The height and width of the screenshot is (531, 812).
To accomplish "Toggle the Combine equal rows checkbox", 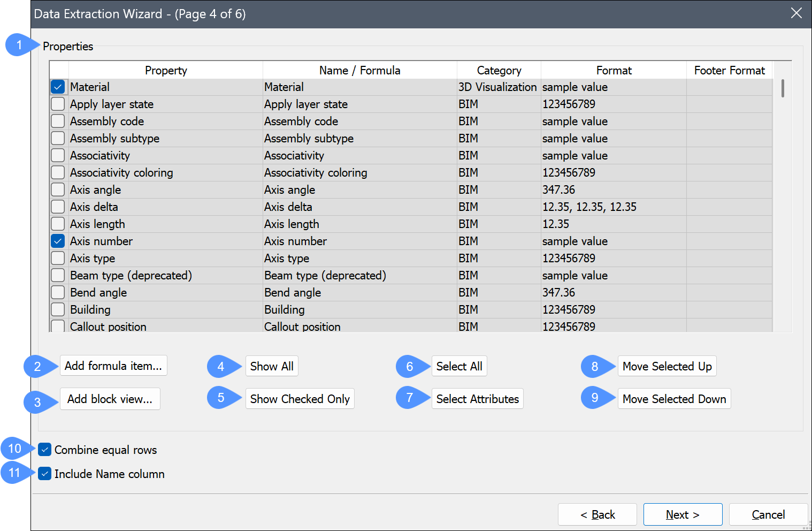I will coord(45,450).
